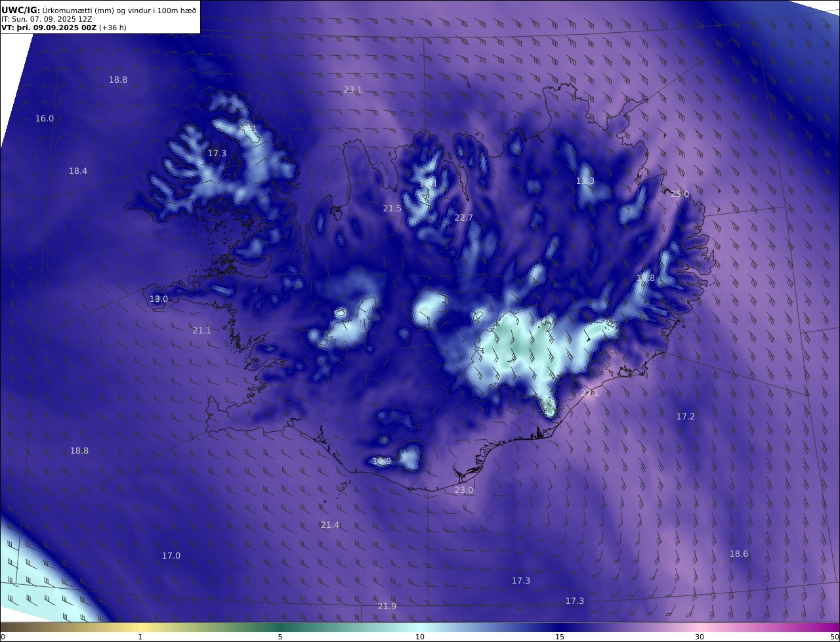Viewport: 840px width, 642px height.
Task: Click the 30 tick label on the color scale
Action: pos(700,637)
